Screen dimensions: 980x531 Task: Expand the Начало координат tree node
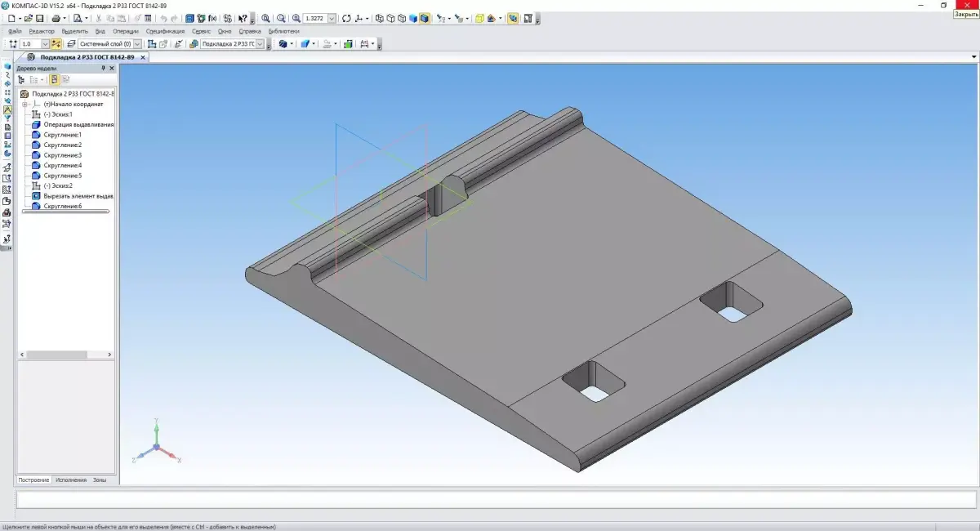[25, 105]
